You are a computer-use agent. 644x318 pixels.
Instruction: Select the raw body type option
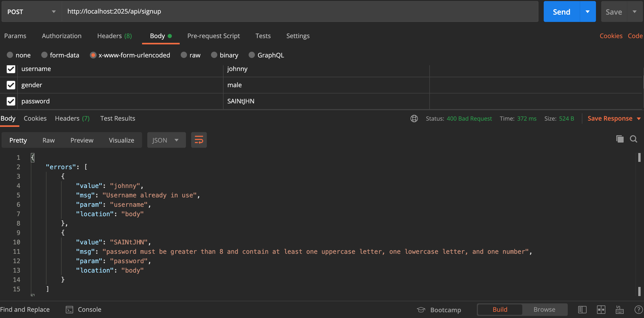[x=184, y=55]
